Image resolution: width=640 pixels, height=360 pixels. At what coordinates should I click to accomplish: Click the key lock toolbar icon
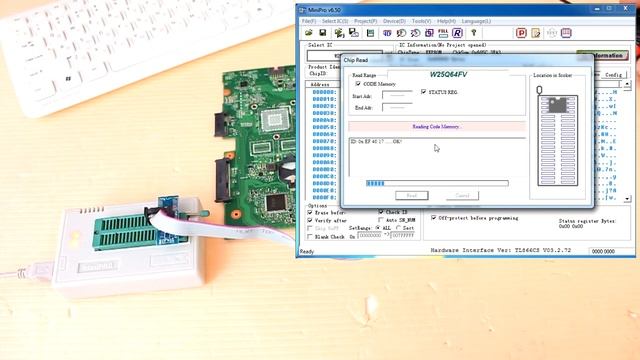(473, 33)
